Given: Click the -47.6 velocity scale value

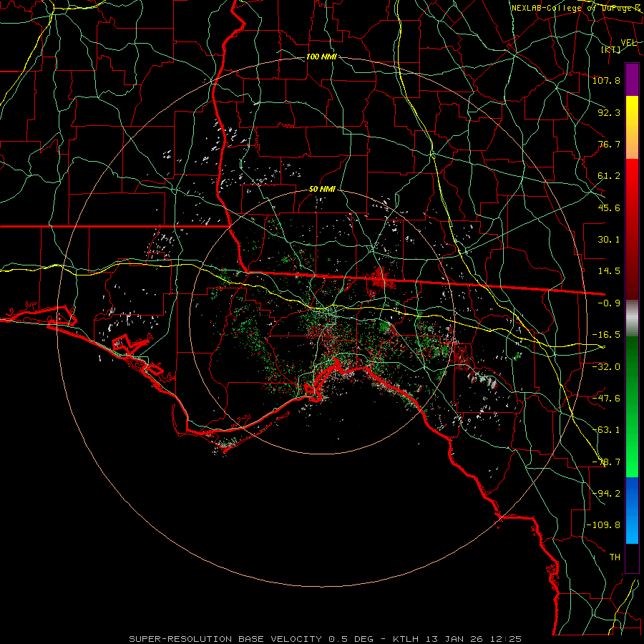Looking at the screenshot, I should point(606,398).
